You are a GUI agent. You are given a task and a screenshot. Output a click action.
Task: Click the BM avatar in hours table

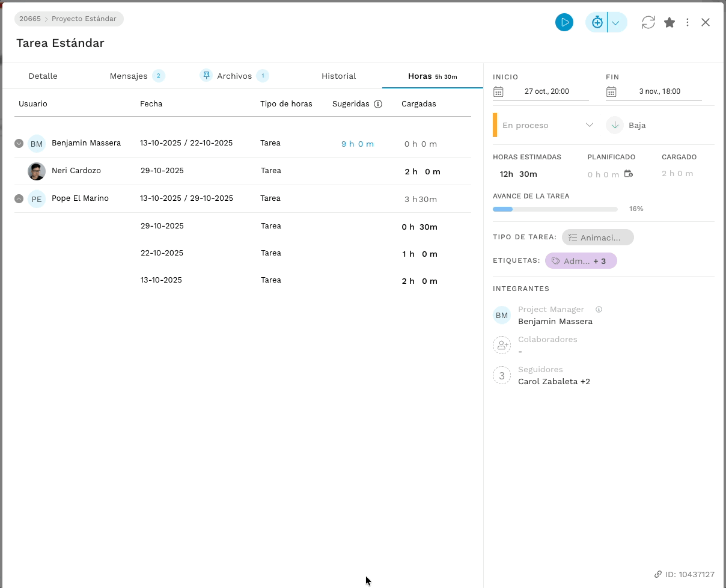[37, 144]
